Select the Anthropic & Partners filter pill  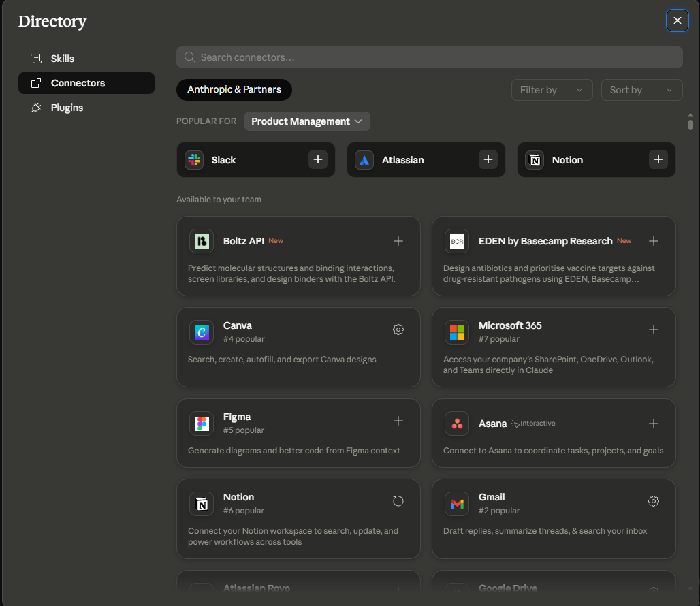234,90
